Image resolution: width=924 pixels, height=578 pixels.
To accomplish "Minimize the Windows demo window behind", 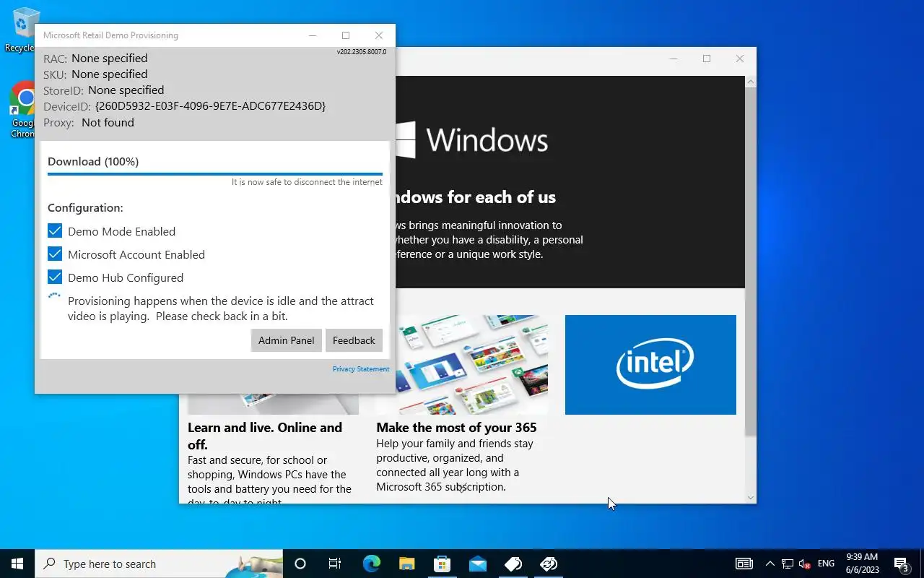I will [674, 59].
